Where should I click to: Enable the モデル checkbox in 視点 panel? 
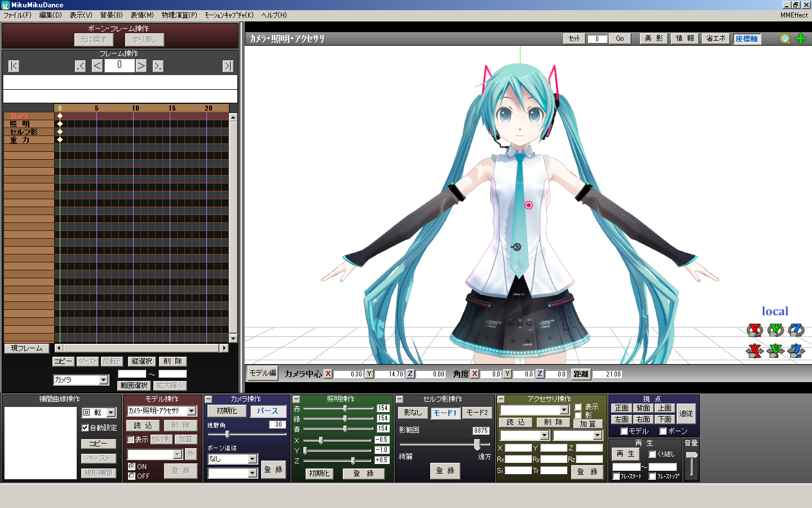coord(624,431)
